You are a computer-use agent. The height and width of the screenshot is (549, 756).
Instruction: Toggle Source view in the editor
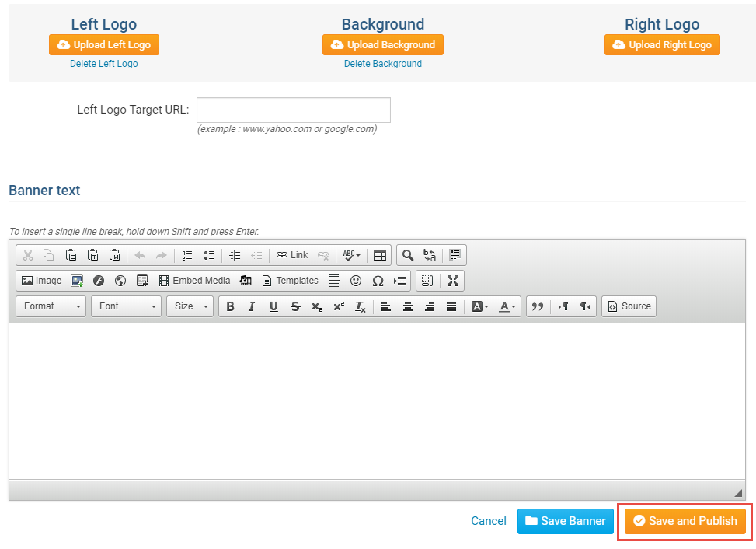629,306
